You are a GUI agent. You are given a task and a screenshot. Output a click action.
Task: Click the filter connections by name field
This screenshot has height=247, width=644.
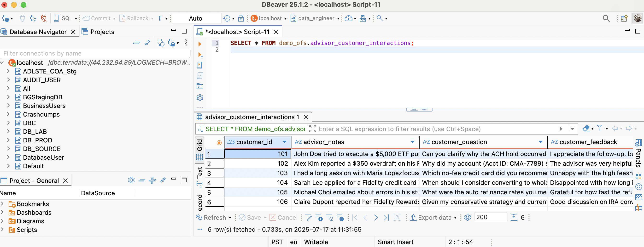pos(95,53)
